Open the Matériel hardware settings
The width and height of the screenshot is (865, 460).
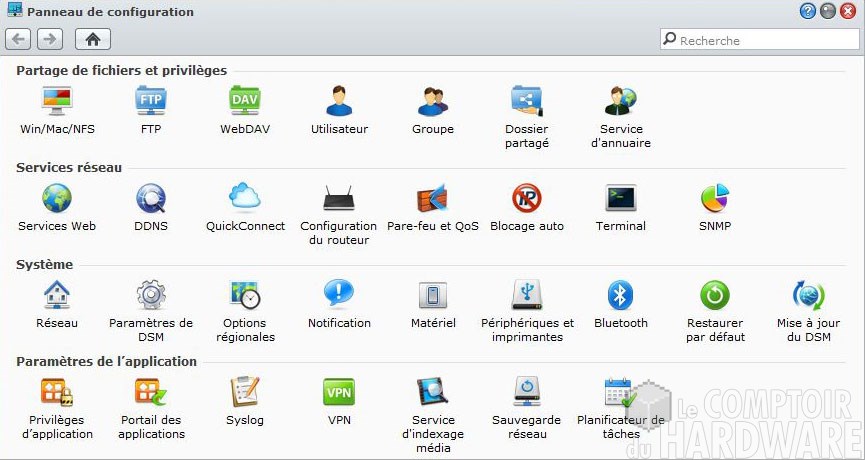(x=433, y=295)
